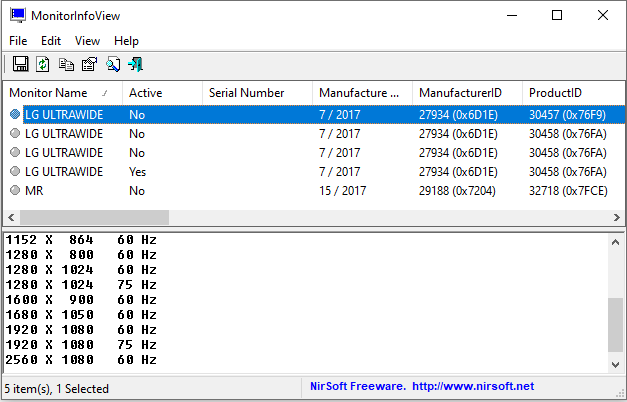
Task: Click the Find magnifier toolbar icon
Action: [112, 65]
